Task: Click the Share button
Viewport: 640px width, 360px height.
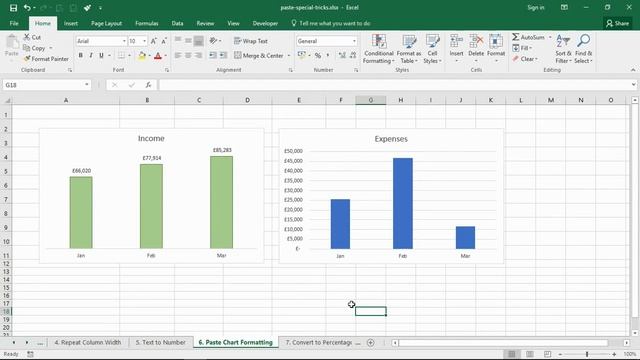Action: (618, 24)
